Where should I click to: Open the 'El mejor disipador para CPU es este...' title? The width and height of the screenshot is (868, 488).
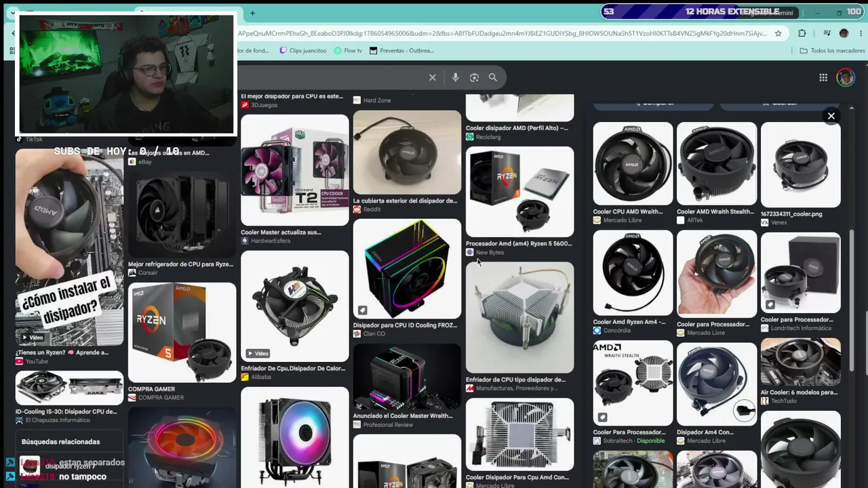(292, 96)
